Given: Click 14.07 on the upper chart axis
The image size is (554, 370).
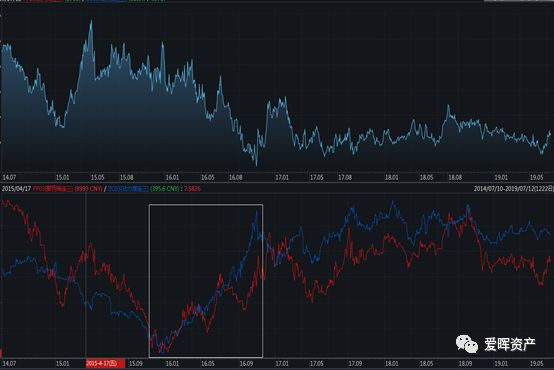Looking at the screenshot, I should coord(9,177).
